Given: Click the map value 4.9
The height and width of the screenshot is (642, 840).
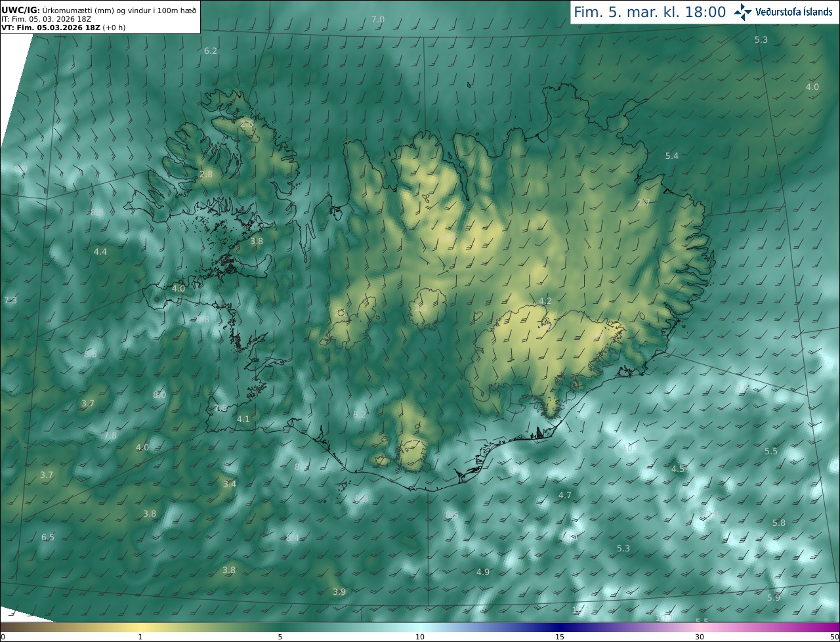Looking at the screenshot, I should [483, 572].
